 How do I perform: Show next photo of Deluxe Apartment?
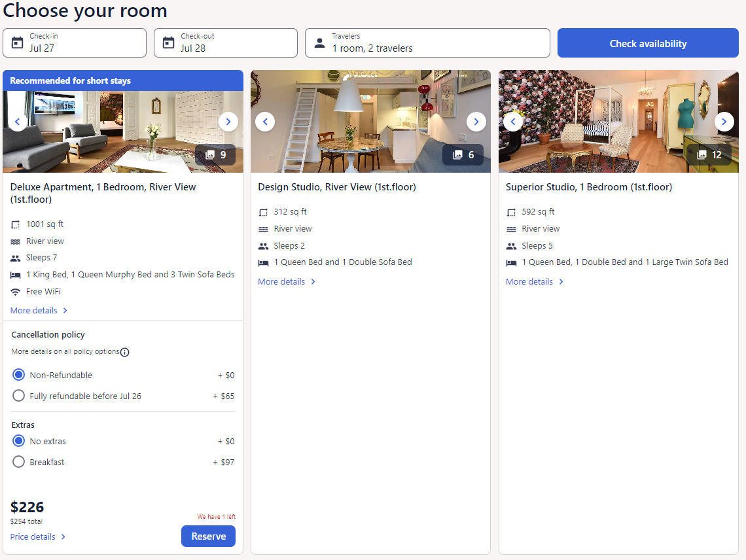[228, 122]
